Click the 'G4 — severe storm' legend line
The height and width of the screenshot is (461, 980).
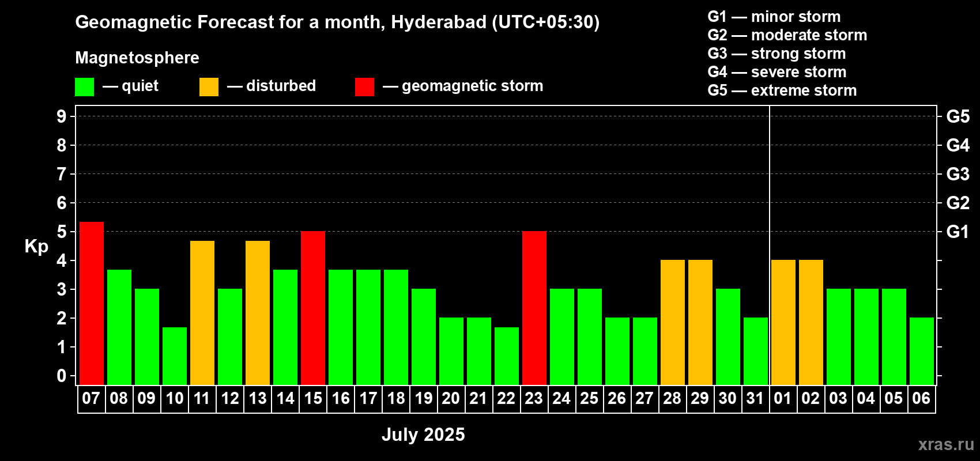[x=777, y=72]
